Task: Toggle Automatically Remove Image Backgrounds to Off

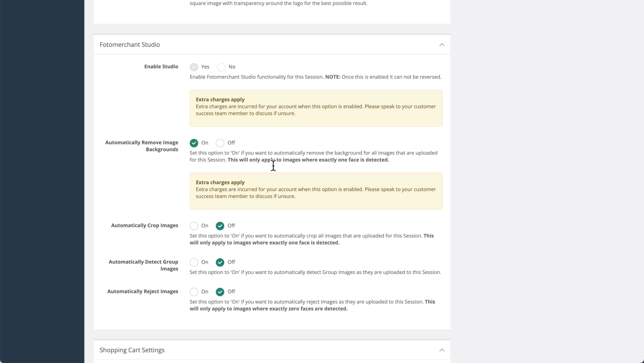Action: (220, 142)
